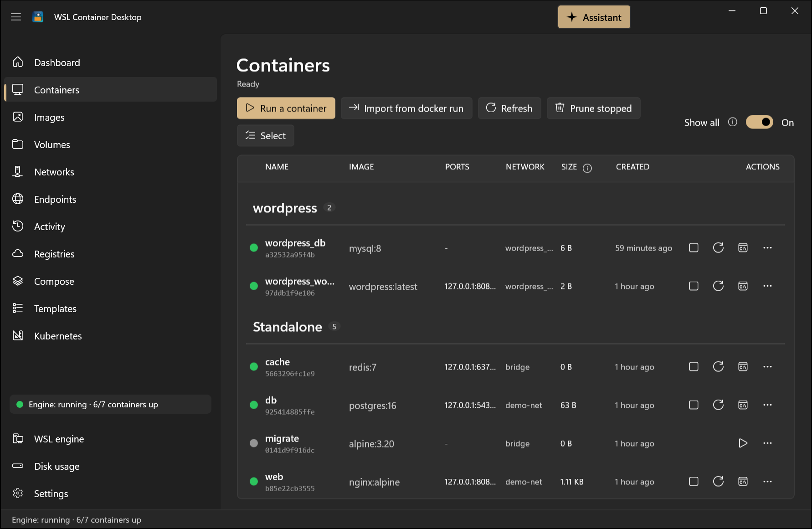Open Kubernetes section
The image size is (812, 529).
coord(110,336)
